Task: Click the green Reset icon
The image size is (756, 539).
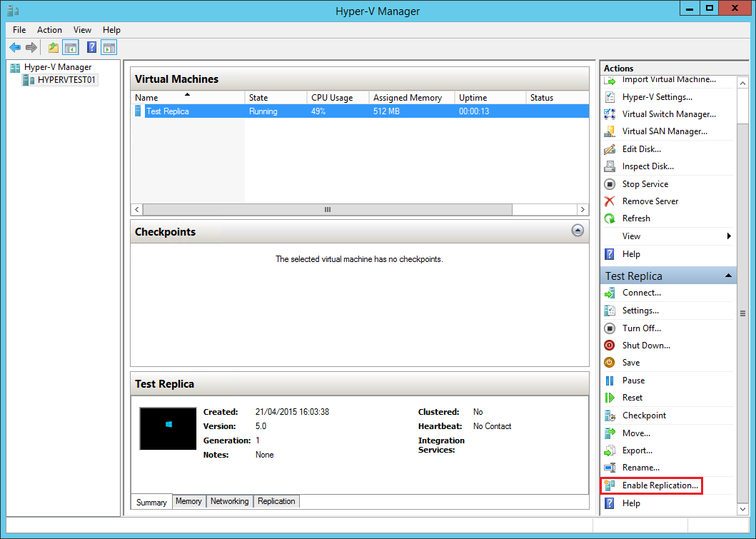Action: [x=610, y=398]
